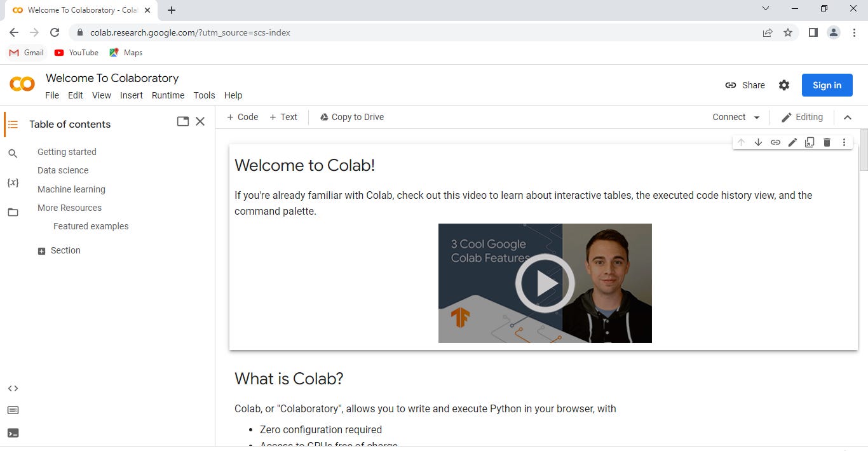Go to Featured examples subsection
This screenshot has height=451, width=868.
click(x=91, y=226)
